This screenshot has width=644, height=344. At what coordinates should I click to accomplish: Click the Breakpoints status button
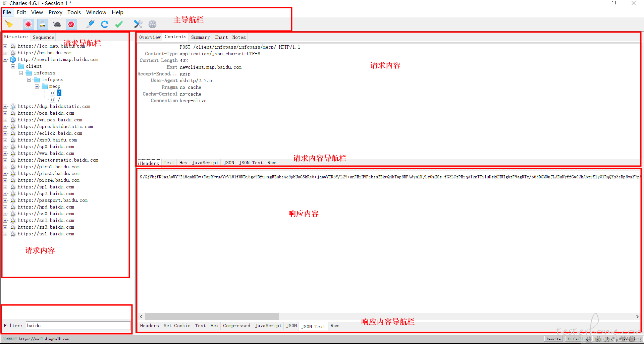click(630, 339)
